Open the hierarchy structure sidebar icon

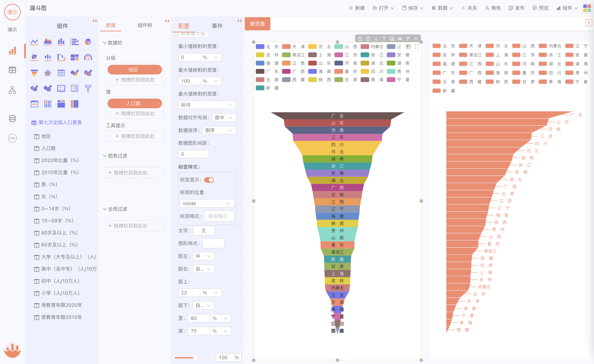[x=12, y=90]
